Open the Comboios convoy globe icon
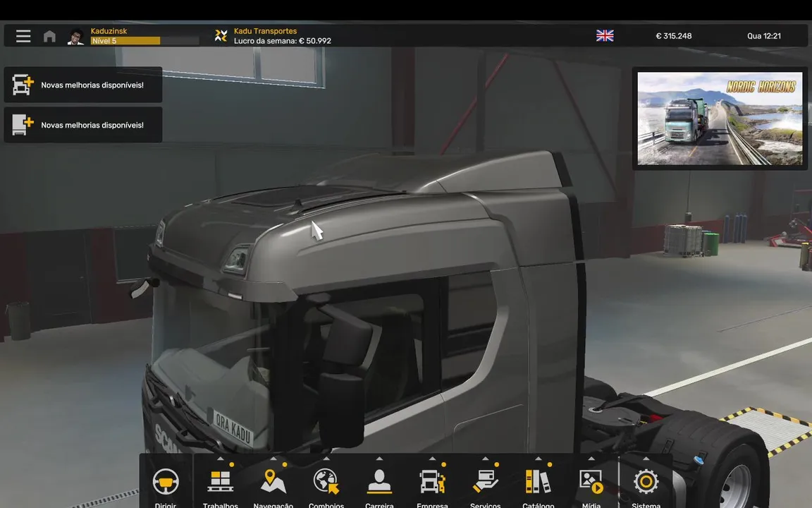 (x=326, y=482)
